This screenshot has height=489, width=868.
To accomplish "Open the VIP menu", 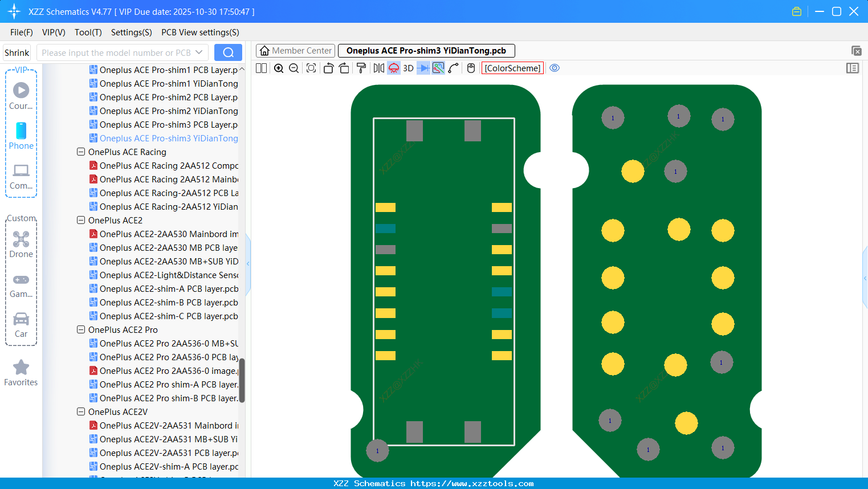I will [x=54, y=32].
